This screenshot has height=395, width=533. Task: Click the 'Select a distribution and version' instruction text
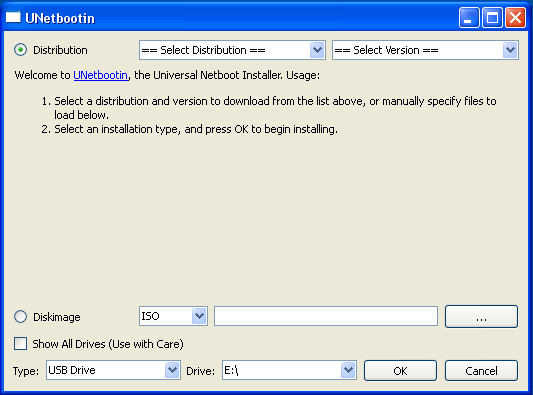coord(275,108)
